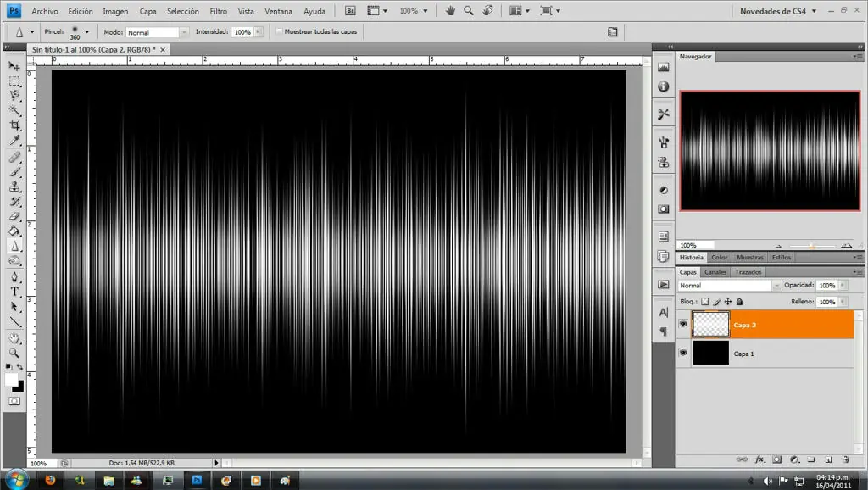Toggle visibility of Capa 1 layer
This screenshot has width=868, height=490.
click(683, 354)
